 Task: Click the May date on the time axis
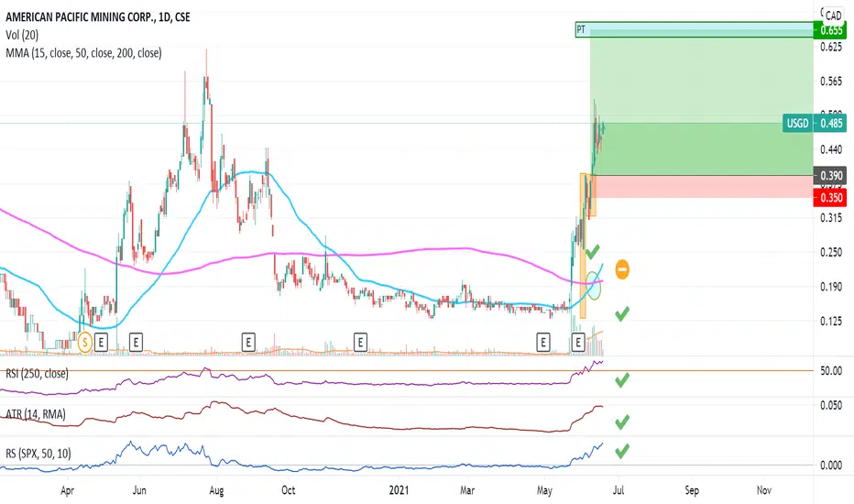point(544,490)
